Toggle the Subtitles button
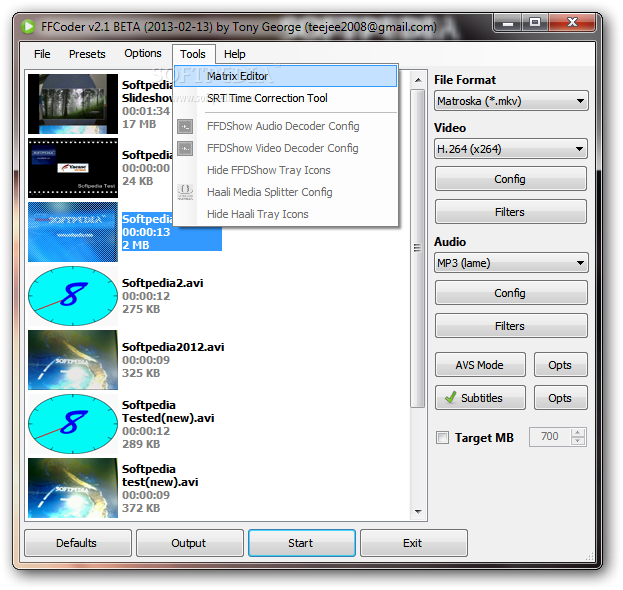 (x=480, y=398)
